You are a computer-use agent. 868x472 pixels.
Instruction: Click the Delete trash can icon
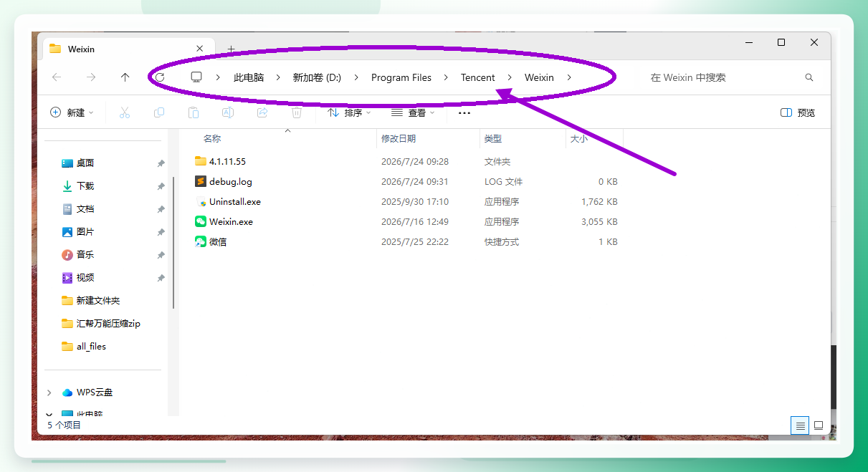pos(297,112)
